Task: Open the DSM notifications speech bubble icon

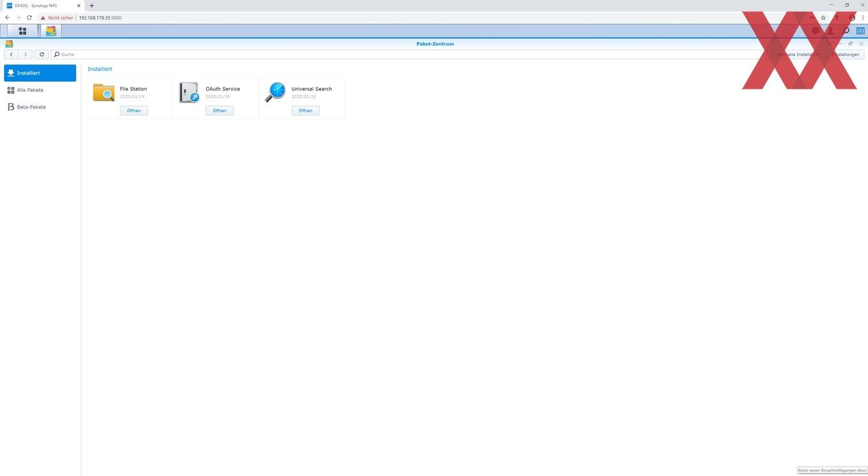Action: [x=815, y=31]
